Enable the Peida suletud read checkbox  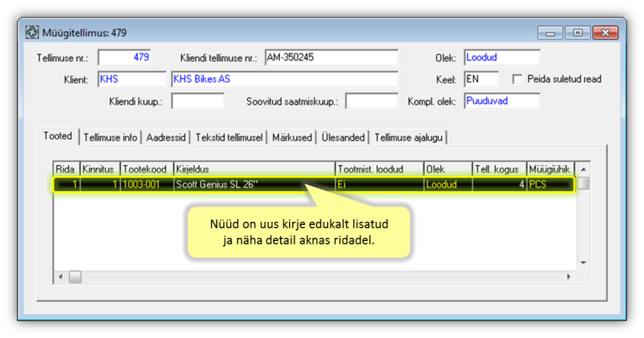click(517, 79)
